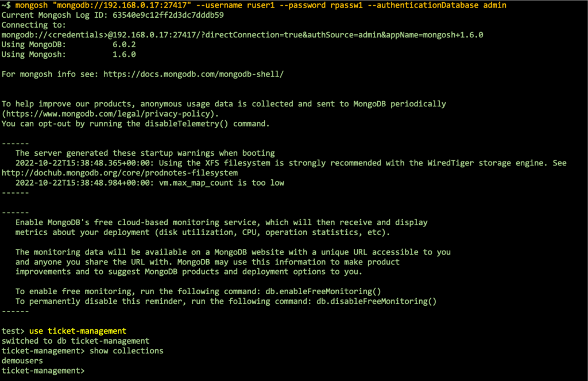588x381 pixels.
Task: Click the final ticket-management prompt line
Action: click(43, 371)
